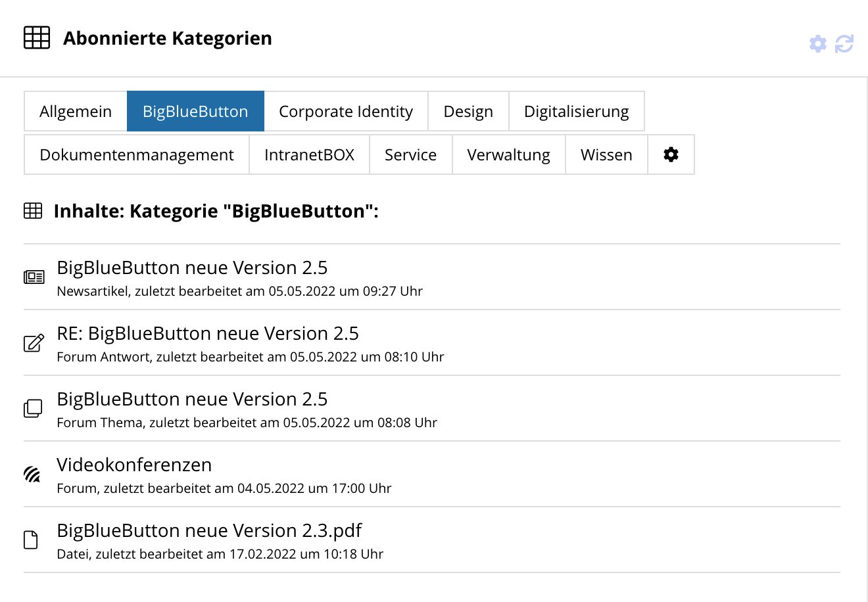Click heading Inhalte: Kategorie "BigBlueButton"
The image size is (868, 602).
tap(216, 211)
